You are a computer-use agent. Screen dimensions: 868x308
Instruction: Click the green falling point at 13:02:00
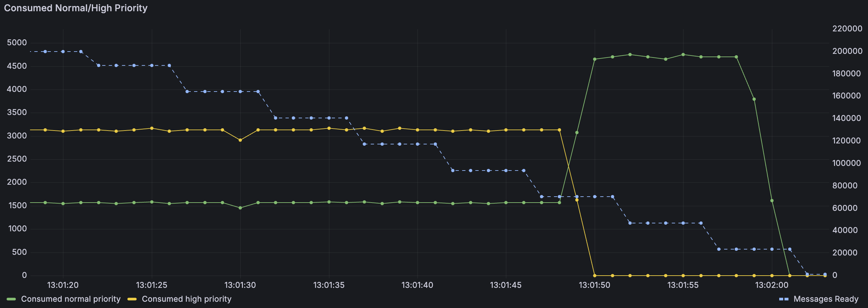point(772,201)
